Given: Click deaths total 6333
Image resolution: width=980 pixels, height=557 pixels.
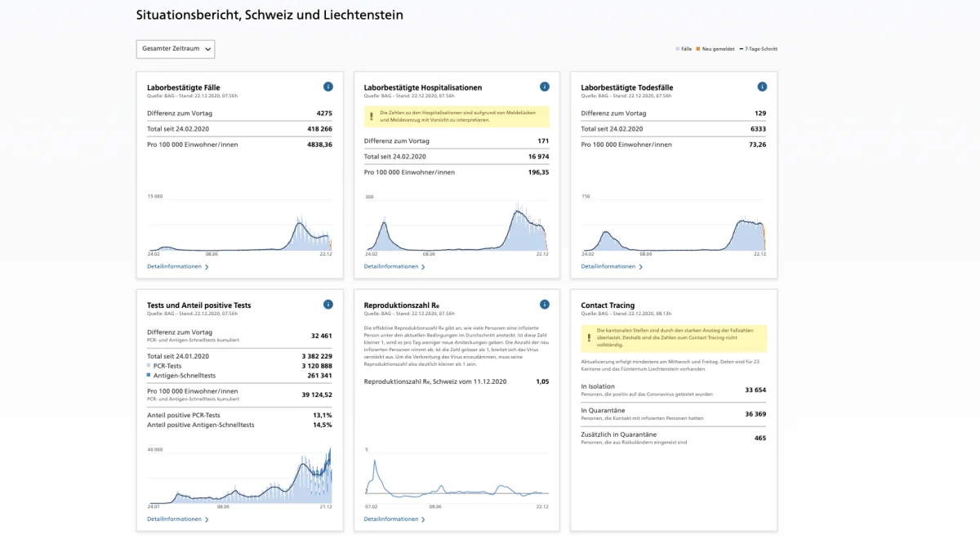Looking at the screenshot, I should pyautogui.click(x=758, y=129).
